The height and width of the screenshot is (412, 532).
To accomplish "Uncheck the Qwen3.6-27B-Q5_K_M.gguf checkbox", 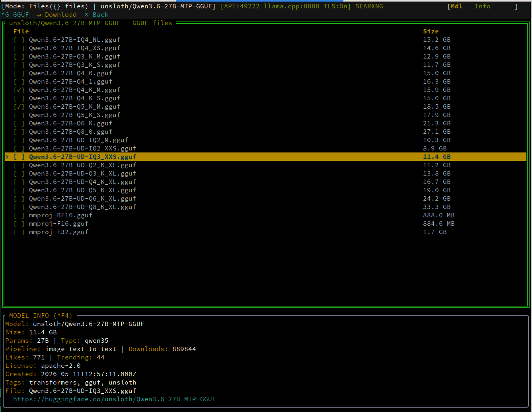I will (19, 107).
